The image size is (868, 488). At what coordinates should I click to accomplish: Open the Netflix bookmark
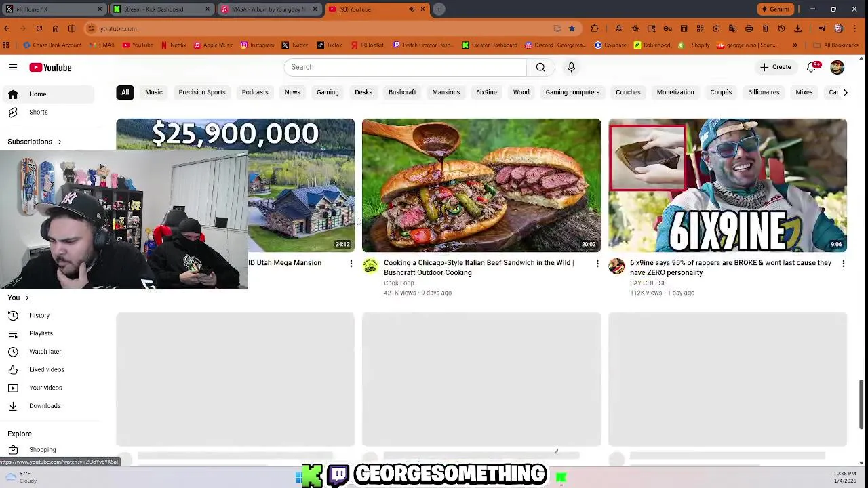pos(174,45)
